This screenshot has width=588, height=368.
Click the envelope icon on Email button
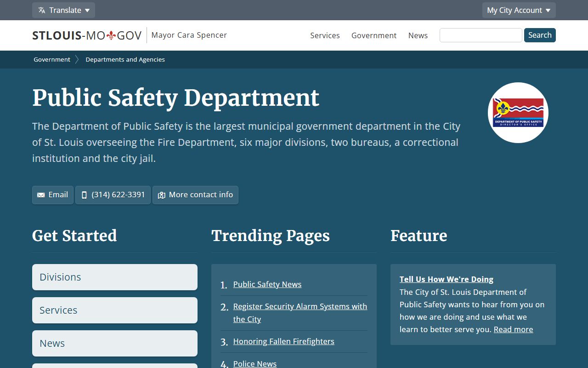click(41, 195)
